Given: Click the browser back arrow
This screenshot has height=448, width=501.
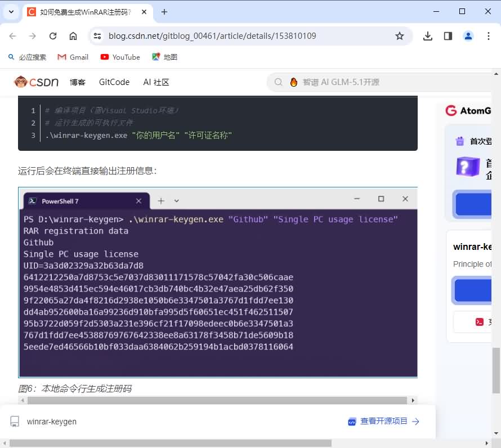Looking at the screenshot, I should point(12,36).
